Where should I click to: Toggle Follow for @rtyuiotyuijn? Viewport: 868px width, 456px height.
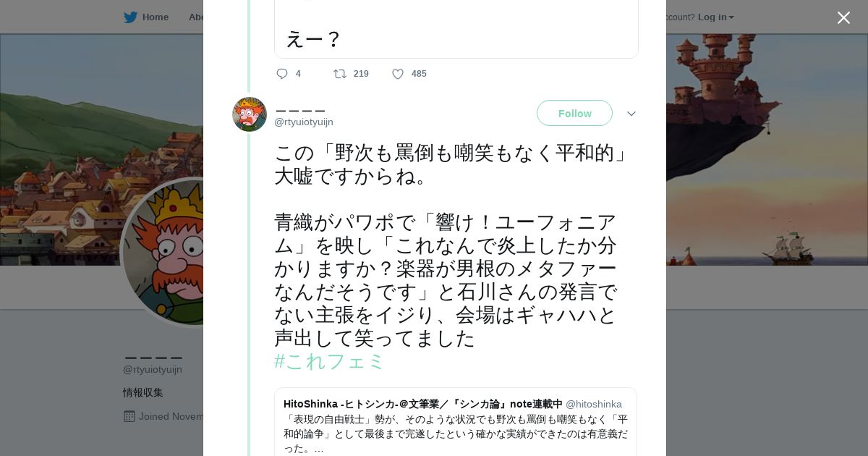click(x=574, y=114)
